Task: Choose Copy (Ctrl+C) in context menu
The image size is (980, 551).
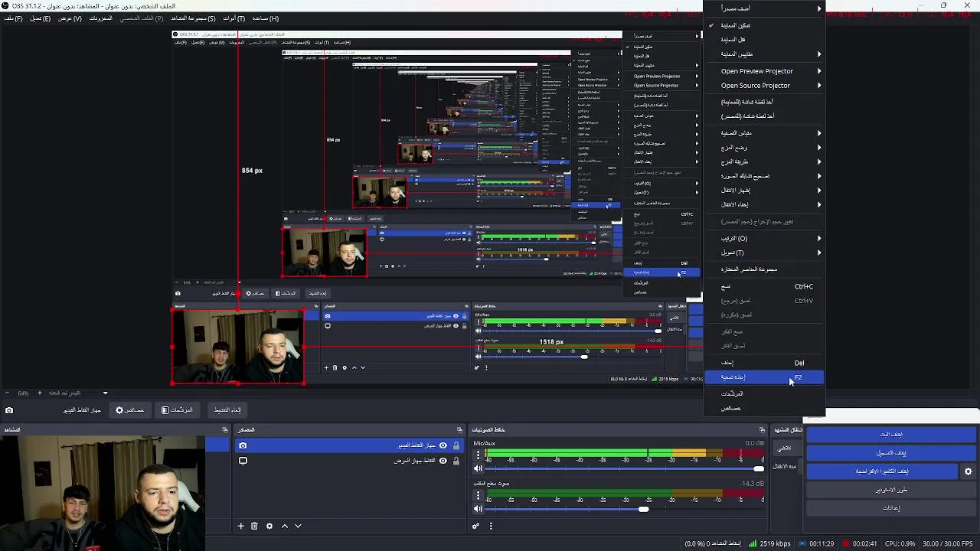Action: click(764, 286)
